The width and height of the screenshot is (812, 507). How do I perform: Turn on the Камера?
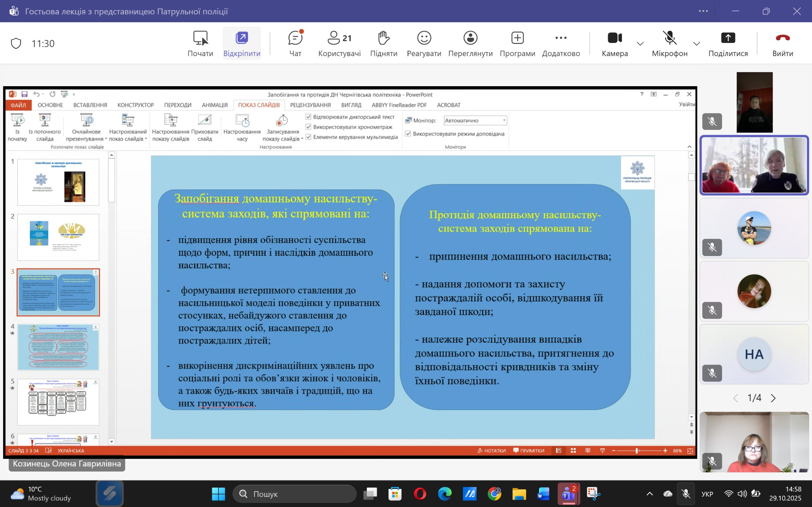(614, 38)
